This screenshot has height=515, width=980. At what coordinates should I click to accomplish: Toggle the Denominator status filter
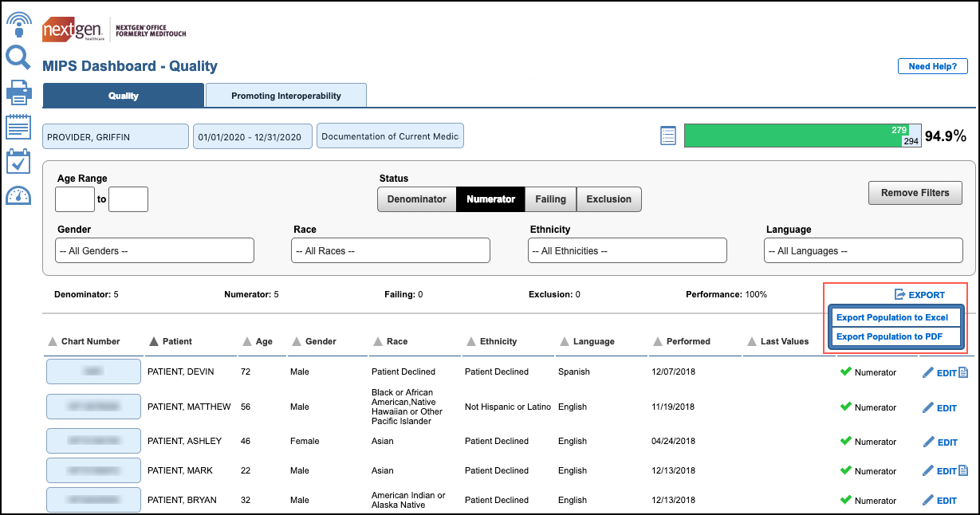416,199
